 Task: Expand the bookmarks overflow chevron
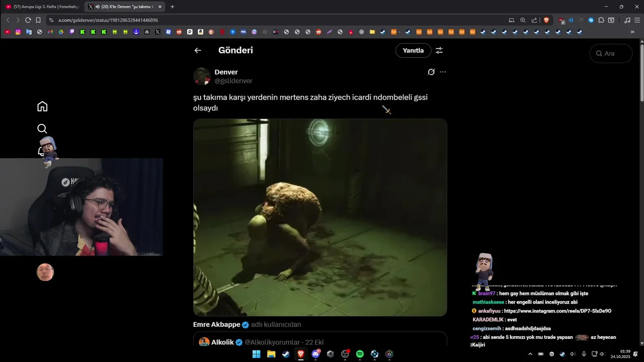point(632,32)
